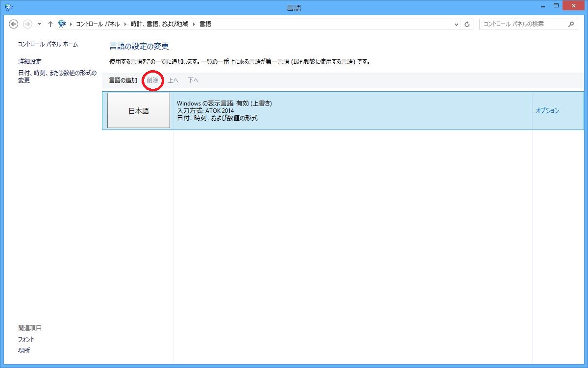Viewport: 588px width, 368px height.
Task: Expand the address bar previous locations dropdown
Action: pos(457,24)
